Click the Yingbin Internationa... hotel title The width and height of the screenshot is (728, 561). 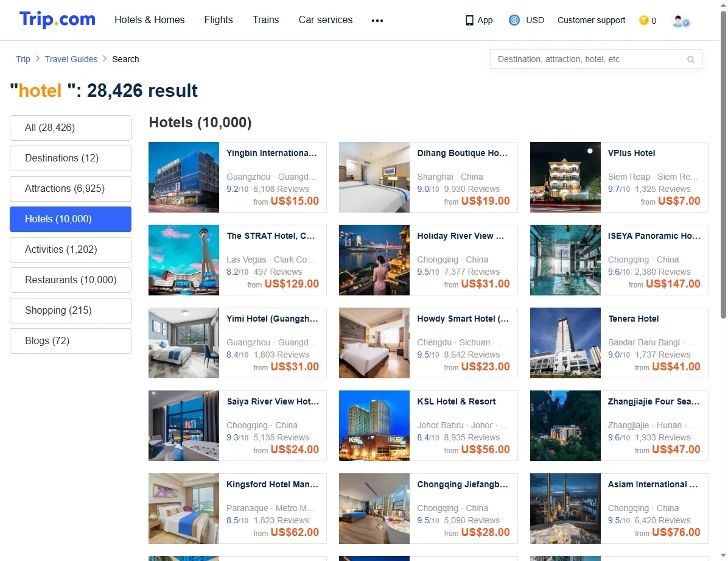pyautogui.click(x=271, y=153)
